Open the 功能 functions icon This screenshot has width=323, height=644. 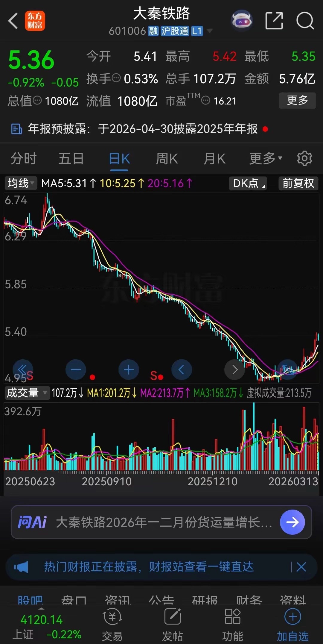[232, 625]
